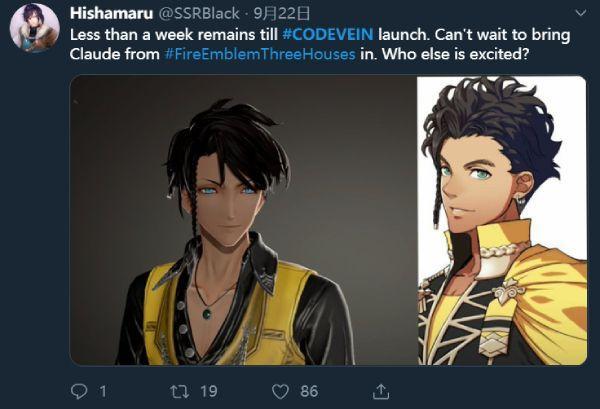This screenshot has height=409, width=600.
Task: Expand the tweet options chevron
Action: pyautogui.click(x=580, y=13)
